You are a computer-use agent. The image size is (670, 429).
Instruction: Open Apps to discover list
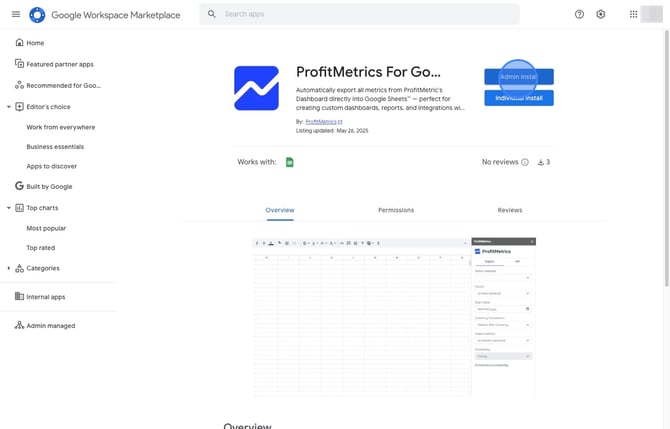(52, 166)
